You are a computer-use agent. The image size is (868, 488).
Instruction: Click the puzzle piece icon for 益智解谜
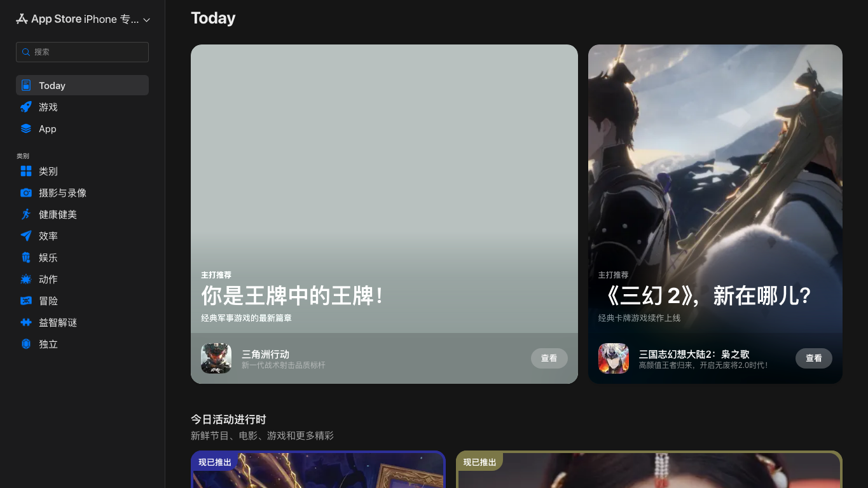pyautogui.click(x=26, y=322)
